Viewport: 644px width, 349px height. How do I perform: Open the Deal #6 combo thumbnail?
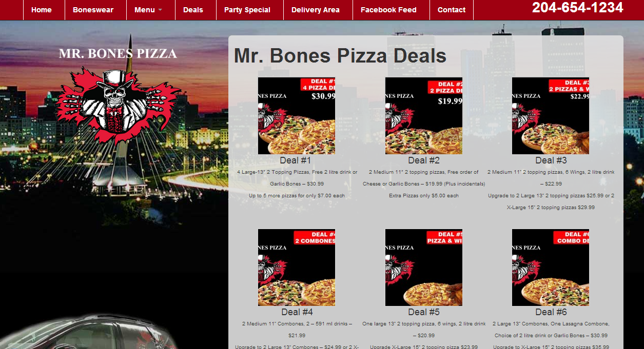(551, 268)
